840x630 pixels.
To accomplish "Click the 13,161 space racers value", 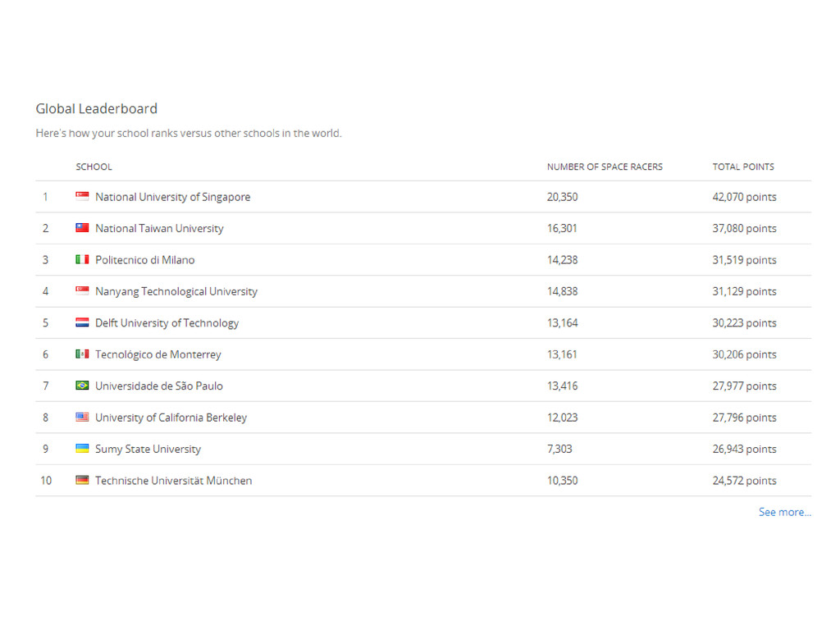I will tap(562, 354).
